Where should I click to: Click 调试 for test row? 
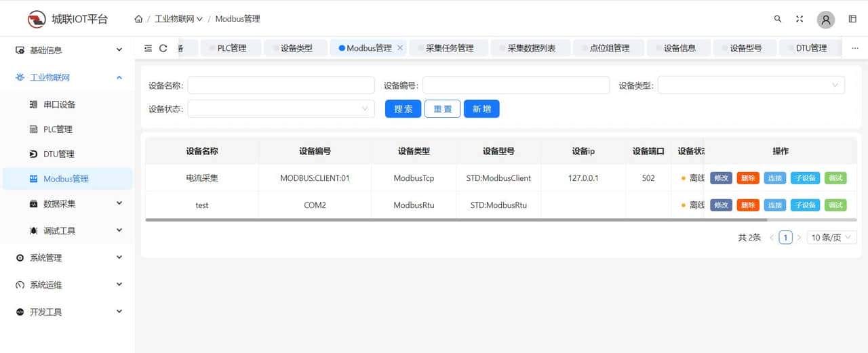835,205
